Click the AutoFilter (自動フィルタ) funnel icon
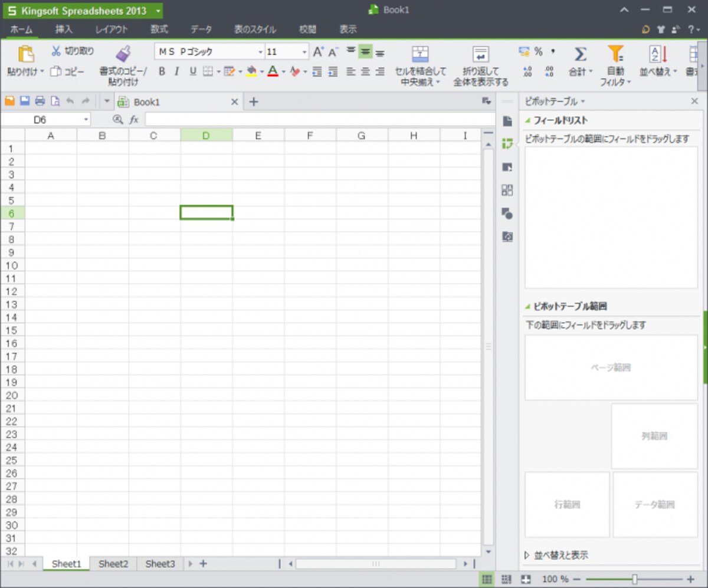 tap(615, 54)
